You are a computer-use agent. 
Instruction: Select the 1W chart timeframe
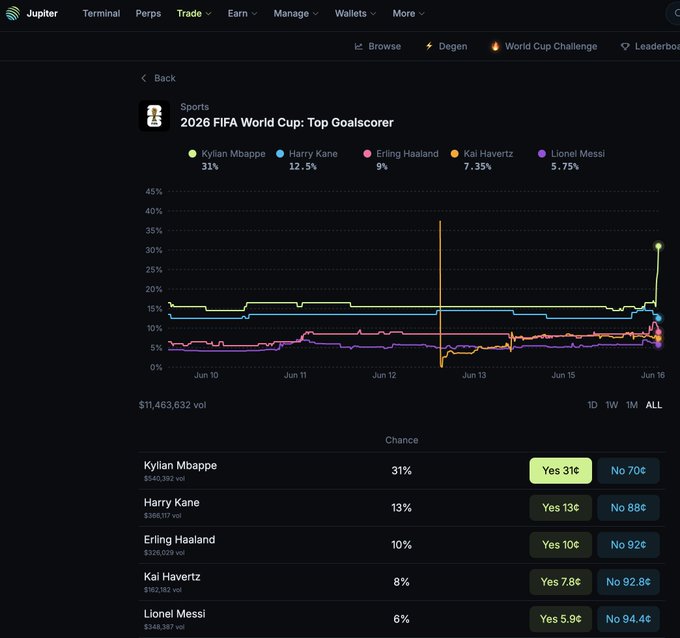611,405
